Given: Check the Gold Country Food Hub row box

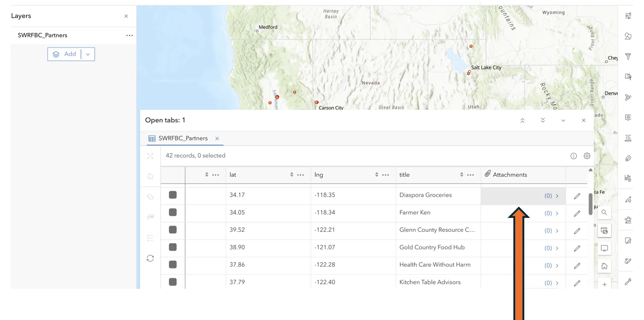Looking at the screenshot, I should [x=173, y=247].
